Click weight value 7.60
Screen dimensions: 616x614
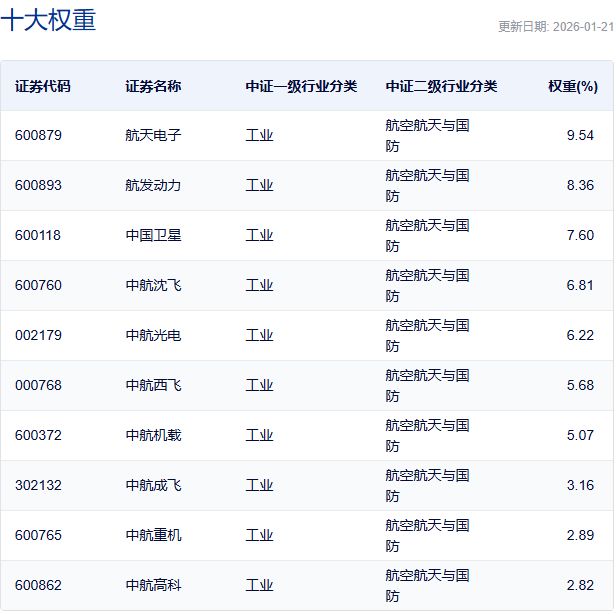coord(580,235)
